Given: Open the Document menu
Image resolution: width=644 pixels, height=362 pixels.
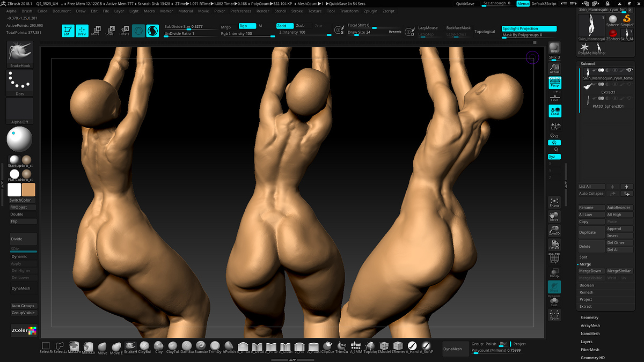Looking at the screenshot, I should 62,11.
